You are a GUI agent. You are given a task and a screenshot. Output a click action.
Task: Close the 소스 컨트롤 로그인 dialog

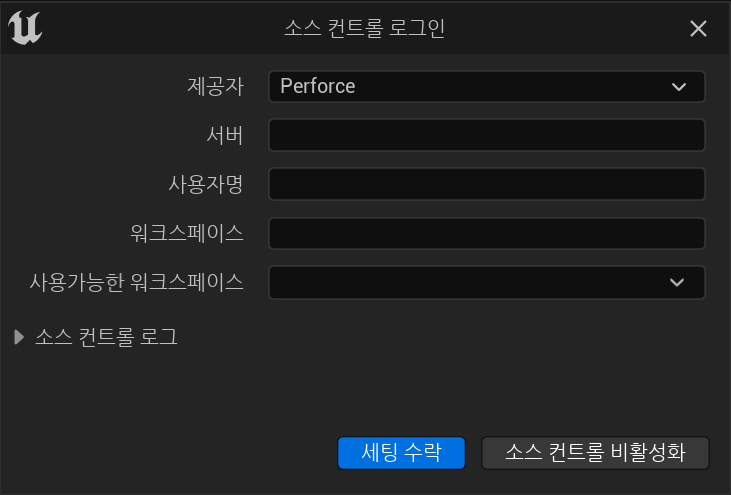[698, 29]
